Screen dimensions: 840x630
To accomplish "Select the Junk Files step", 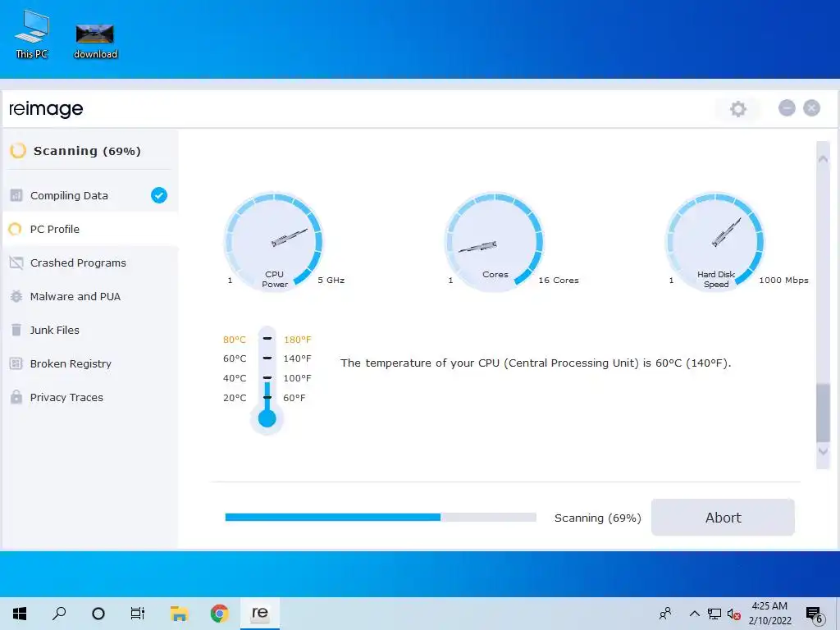I will click(x=90, y=330).
